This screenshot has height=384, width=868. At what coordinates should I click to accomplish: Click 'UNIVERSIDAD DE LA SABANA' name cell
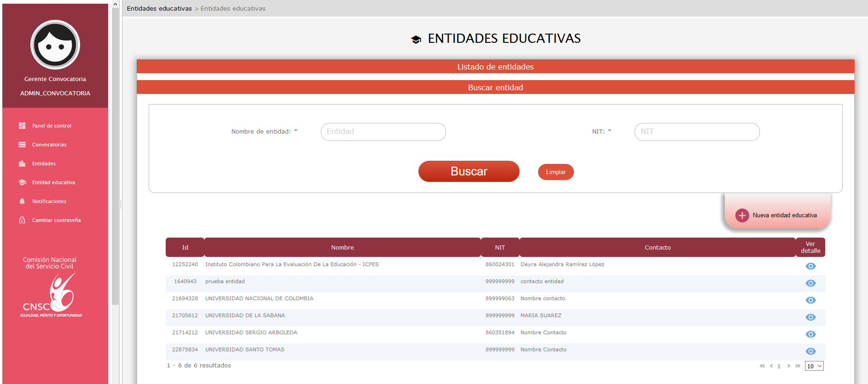pyautogui.click(x=245, y=315)
